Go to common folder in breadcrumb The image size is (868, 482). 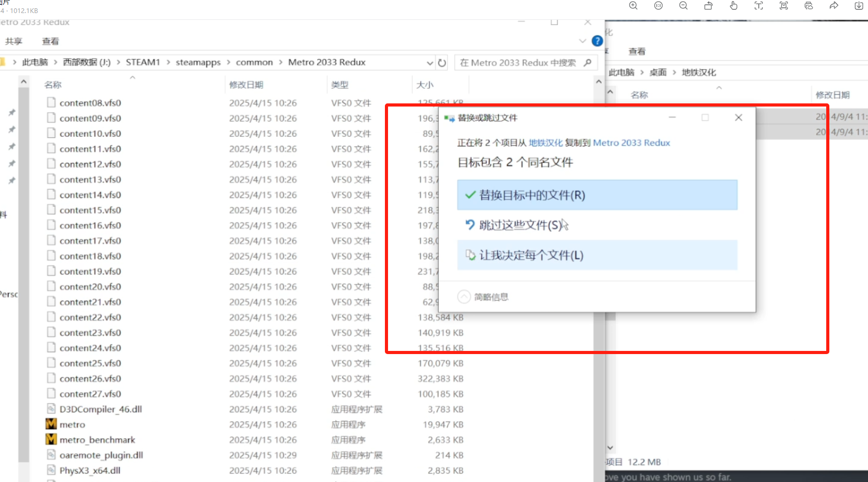254,62
